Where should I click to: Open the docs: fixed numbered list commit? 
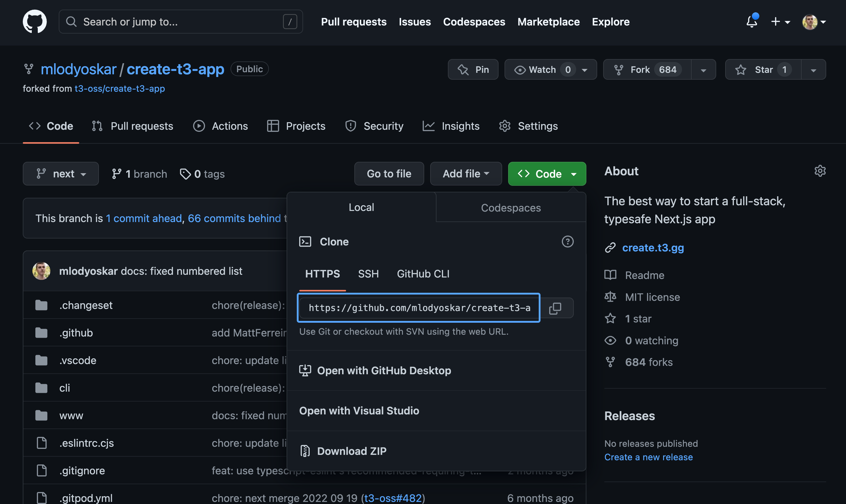click(x=181, y=271)
